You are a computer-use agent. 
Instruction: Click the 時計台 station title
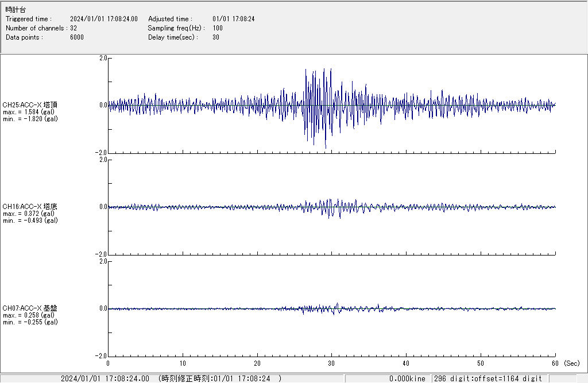[x=16, y=10]
